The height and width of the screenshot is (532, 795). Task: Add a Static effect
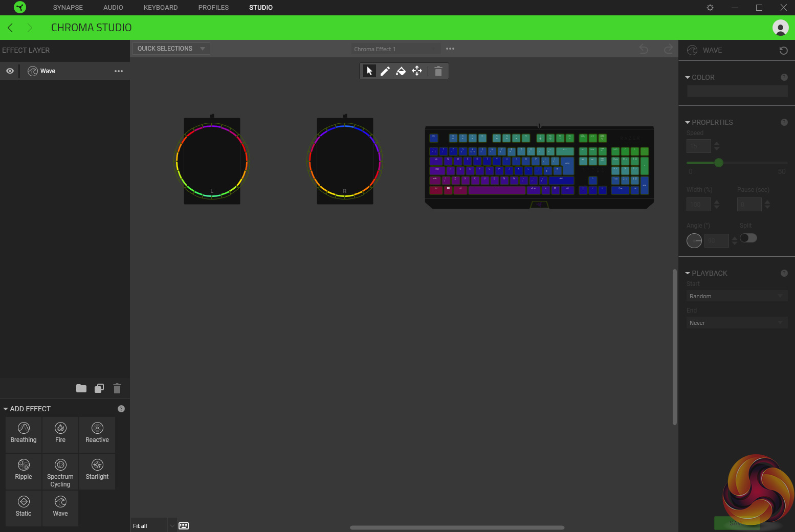[24, 508]
